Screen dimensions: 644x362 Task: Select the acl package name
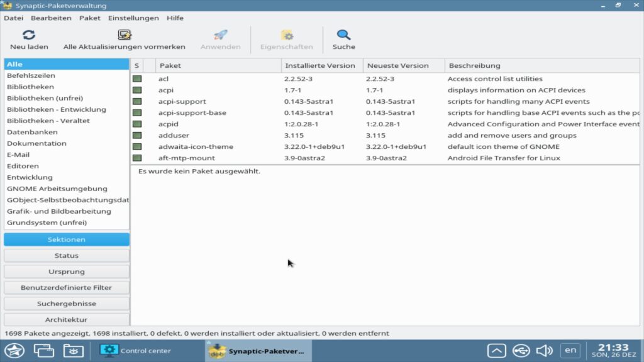[x=164, y=79]
